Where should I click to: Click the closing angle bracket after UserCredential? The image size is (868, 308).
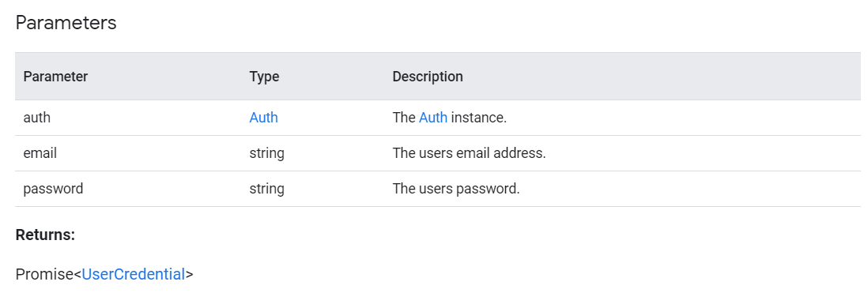pos(189,274)
